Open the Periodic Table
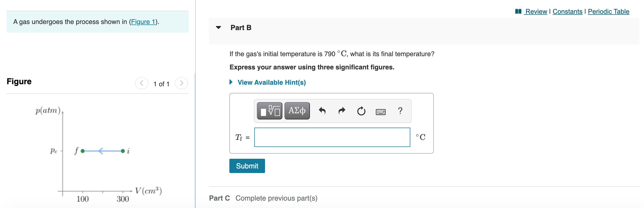The width and height of the screenshot is (644, 208). [x=608, y=11]
